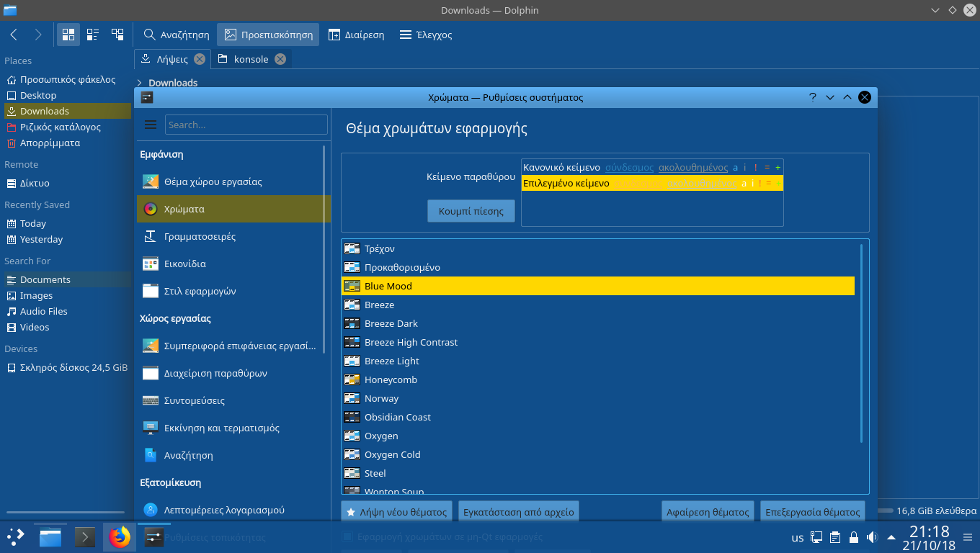The image size is (980, 553).
Task: Click Λήψη νέου θέματος button
Action: [396, 512]
